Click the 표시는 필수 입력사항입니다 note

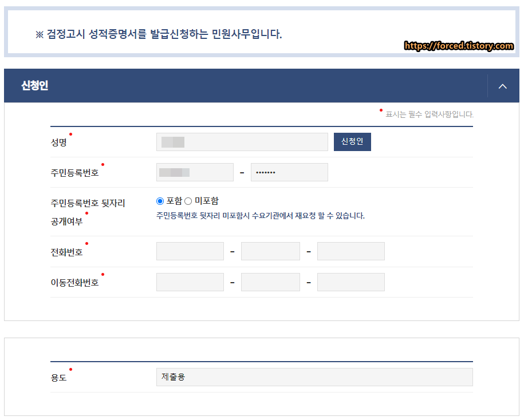point(430,114)
